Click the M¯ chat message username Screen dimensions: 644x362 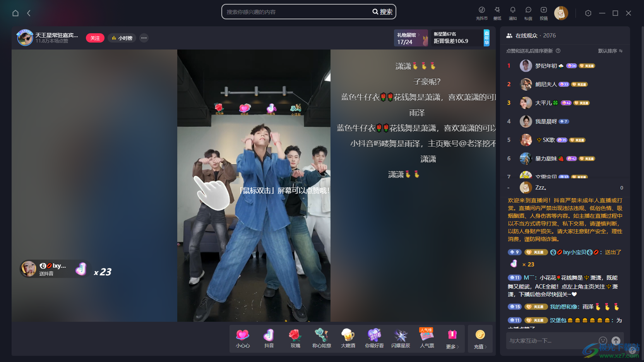529,278
